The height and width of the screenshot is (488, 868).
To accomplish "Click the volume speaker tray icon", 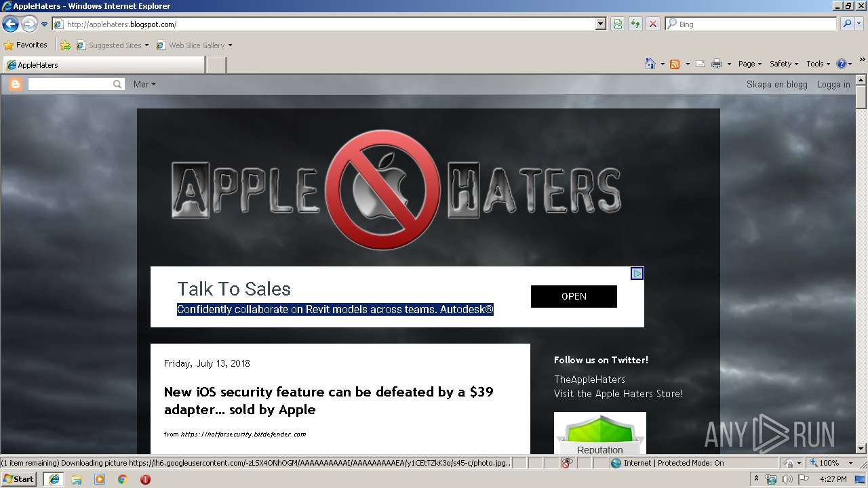I will tap(788, 479).
